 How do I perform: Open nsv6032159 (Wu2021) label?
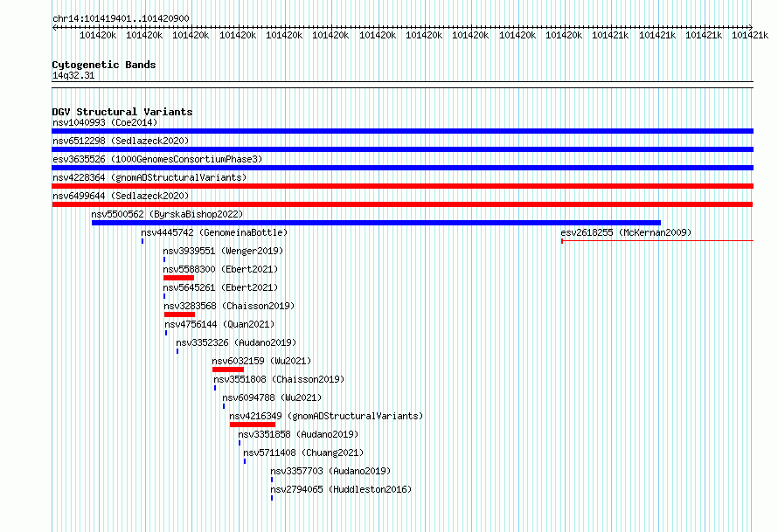pos(262,361)
